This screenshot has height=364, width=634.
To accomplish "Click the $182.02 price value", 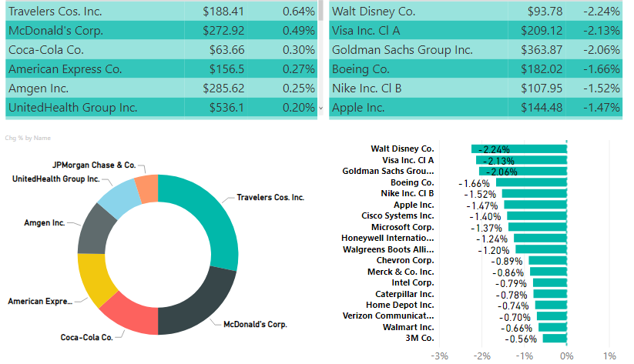I will click(542, 69).
